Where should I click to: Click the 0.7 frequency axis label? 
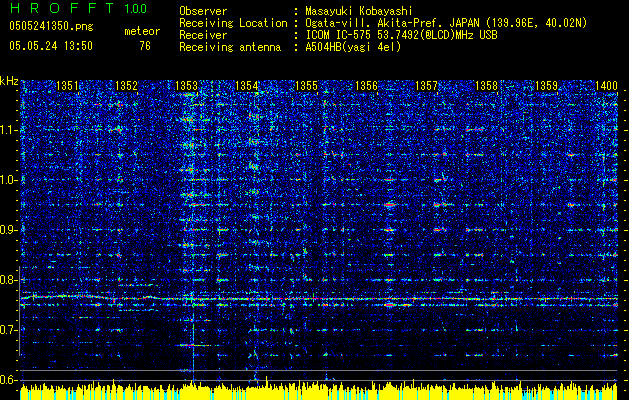click(x=9, y=330)
